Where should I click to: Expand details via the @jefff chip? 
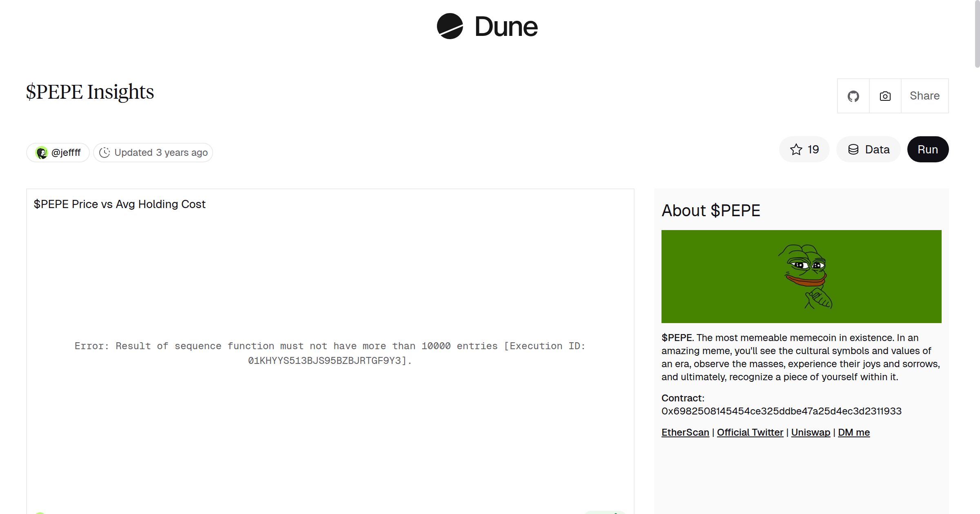point(58,152)
